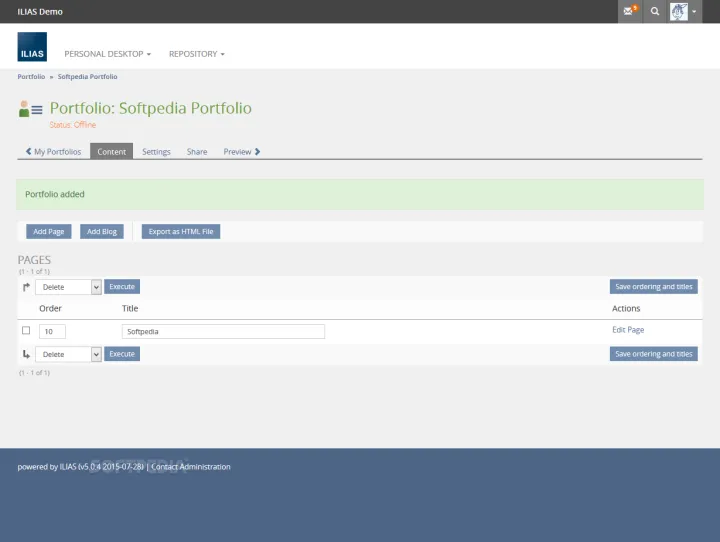Image resolution: width=720 pixels, height=542 pixels.
Task: Switch to the Share tab
Action: pos(197,152)
